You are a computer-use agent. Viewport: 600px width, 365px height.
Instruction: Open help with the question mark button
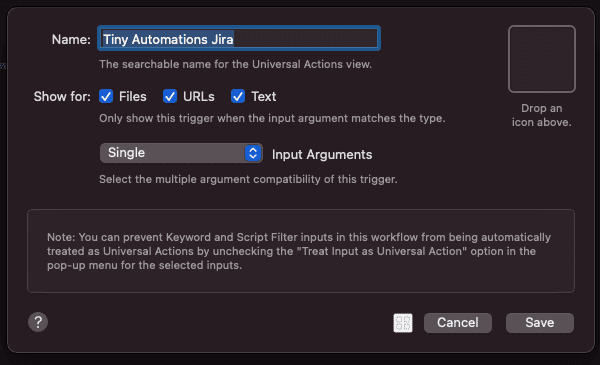(x=38, y=322)
